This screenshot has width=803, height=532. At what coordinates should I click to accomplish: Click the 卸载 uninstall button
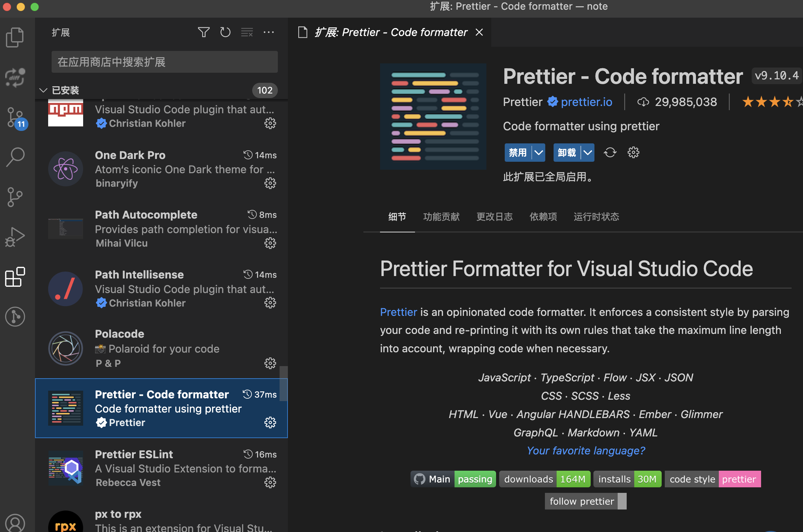(567, 152)
